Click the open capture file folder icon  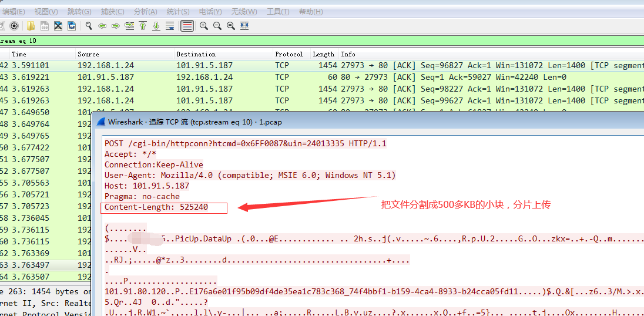pos(31,26)
